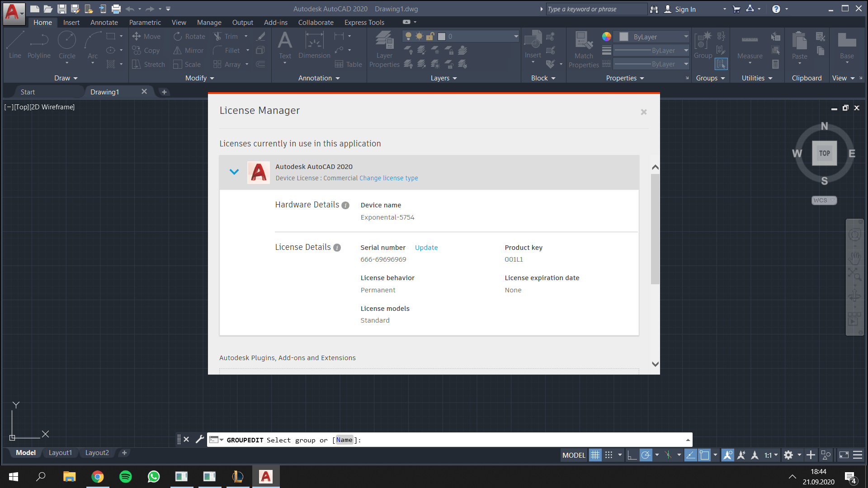868x488 pixels.
Task: Open annotation scale 1:1 dropdown
Action: point(771,455)
